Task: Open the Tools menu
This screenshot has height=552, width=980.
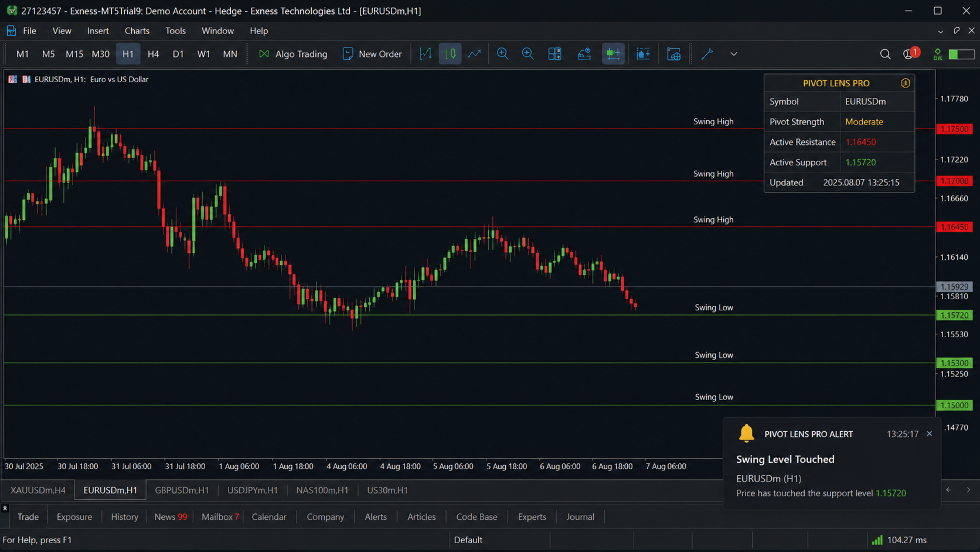Action: click(175, 31)
